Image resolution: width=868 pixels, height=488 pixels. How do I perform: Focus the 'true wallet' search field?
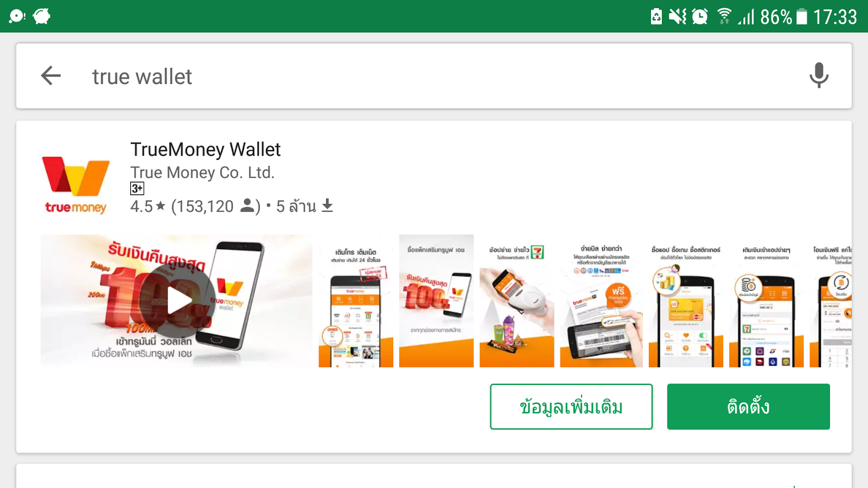click(434, 76)
